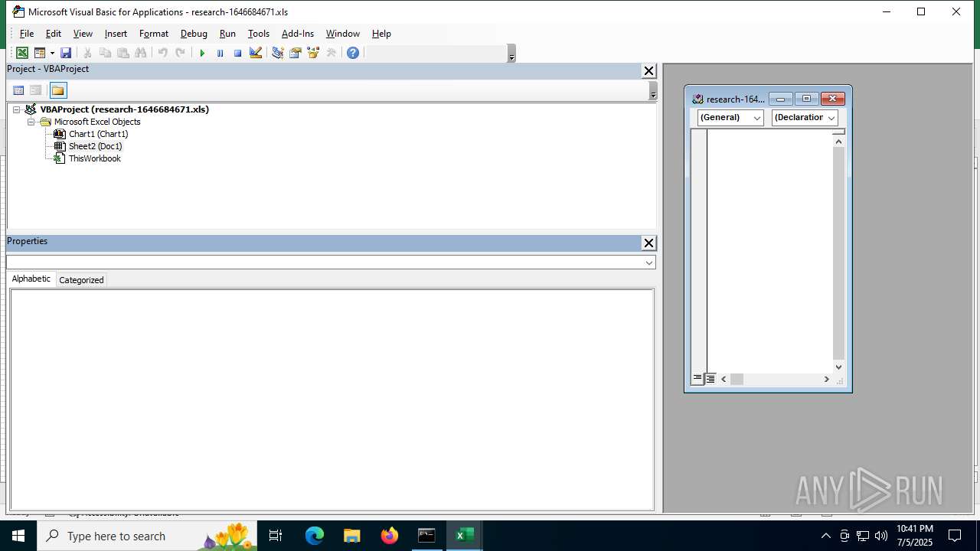Open Project Explorer toolbar icon
This screenshot has height=551, width=980.
pyautogui.click(x=277, y=53)
